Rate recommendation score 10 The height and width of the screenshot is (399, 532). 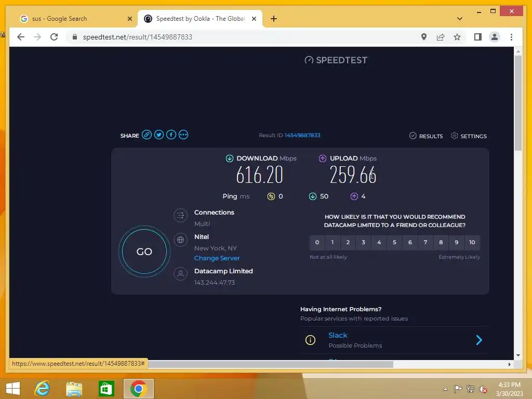[472, 242]
